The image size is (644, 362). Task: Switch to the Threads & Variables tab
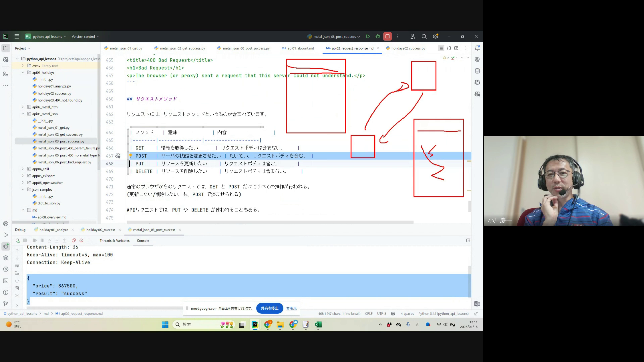[114, 241]
